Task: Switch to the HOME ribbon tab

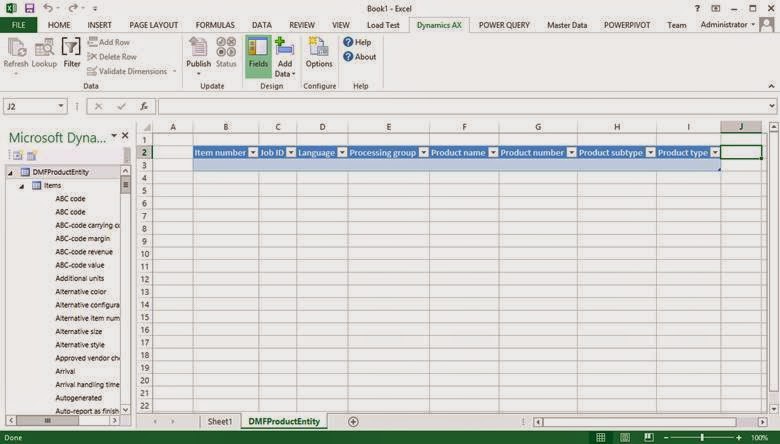Action: tap(59, 25)
